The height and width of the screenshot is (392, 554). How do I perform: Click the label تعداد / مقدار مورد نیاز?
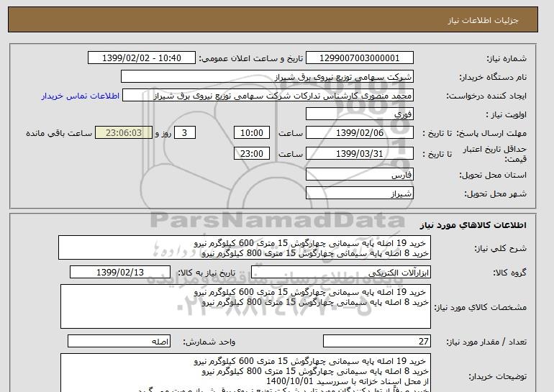(x=486, y=342)
